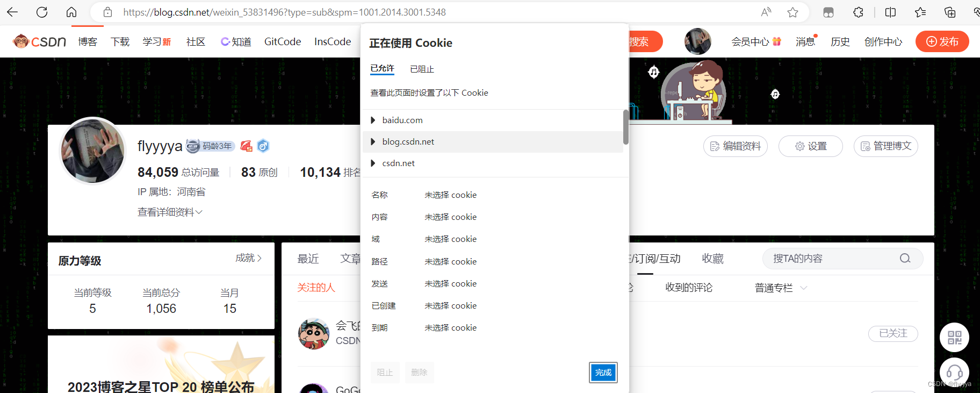The width and height of the screenshot is (980, 393).
Task: Click the 搜TA的内容 search field
Action: 842,259
